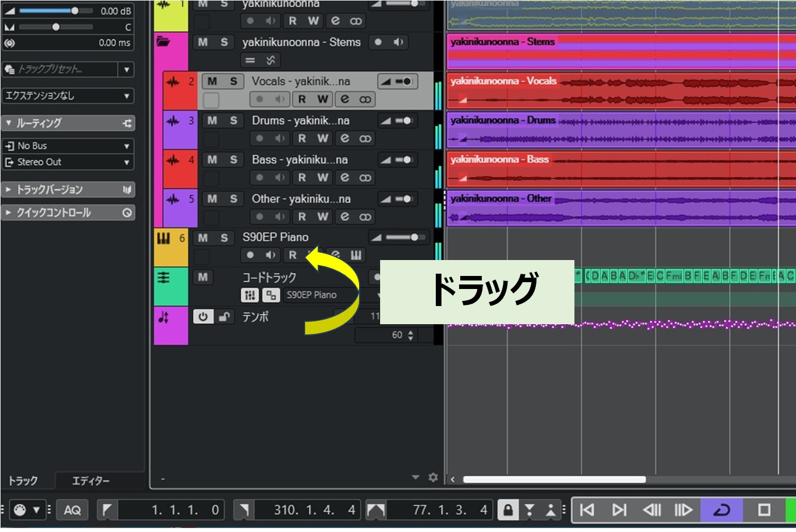This screenshot has width=796, height=532.
Task: Click the lock icon on the Tempo track
Action: tap(225, 317)
